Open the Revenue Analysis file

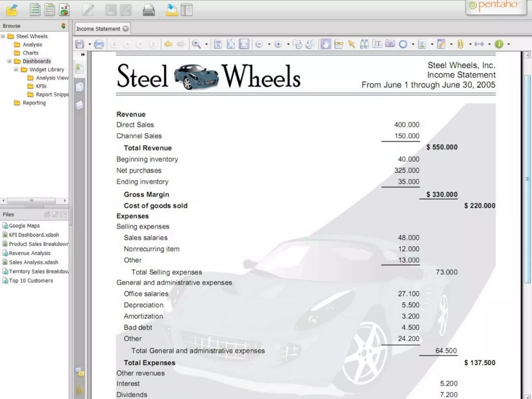[x=30, y=253]
